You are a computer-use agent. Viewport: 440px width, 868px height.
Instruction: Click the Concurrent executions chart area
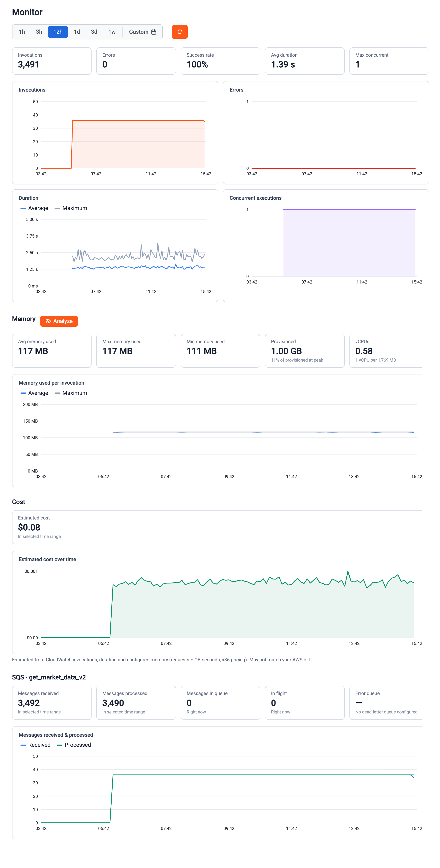(x=334, y=243)
